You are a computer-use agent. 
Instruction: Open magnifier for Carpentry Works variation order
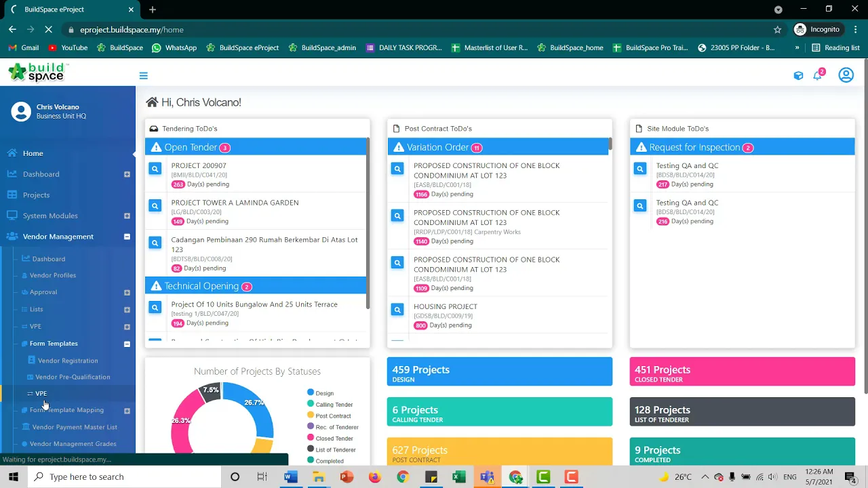(397, 216)
